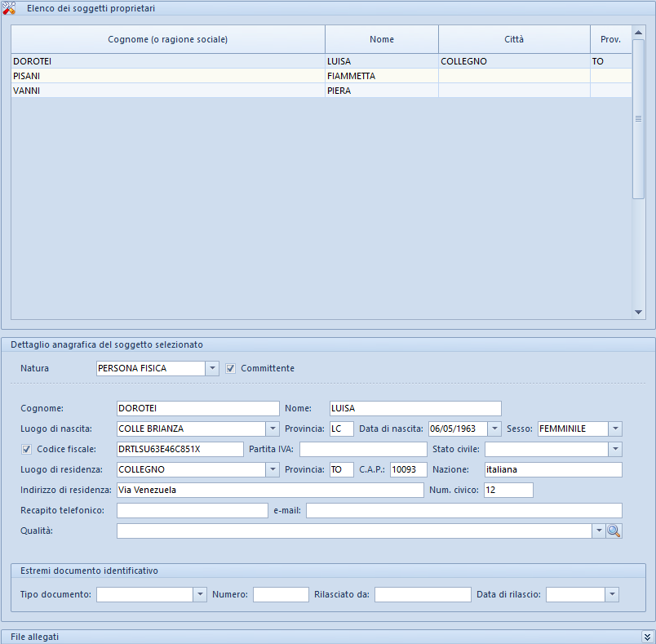Viewport: 656px width, 644px height.
Task: Sort by Cognome (o ragione sociale) column header
Action: pos(168,39)
